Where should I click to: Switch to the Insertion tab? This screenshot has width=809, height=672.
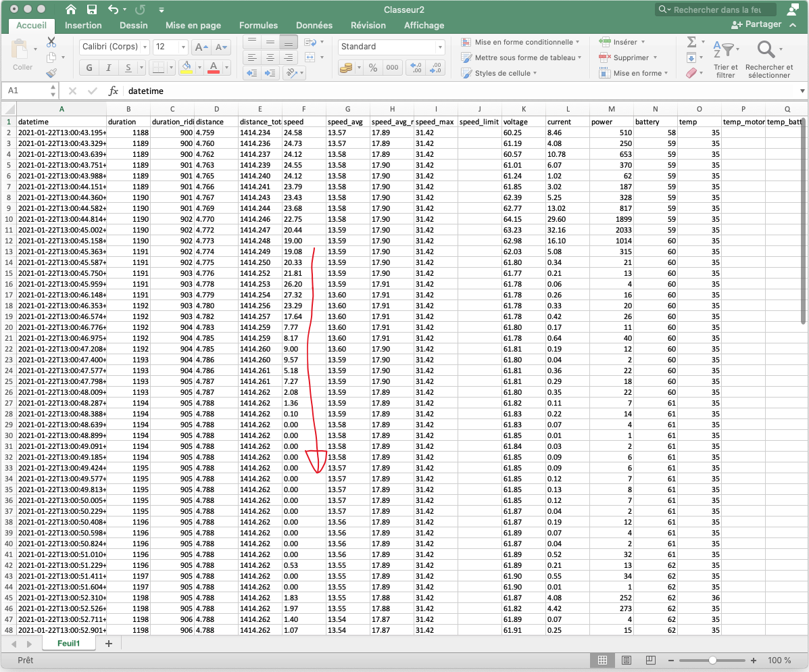click(83, 25)
